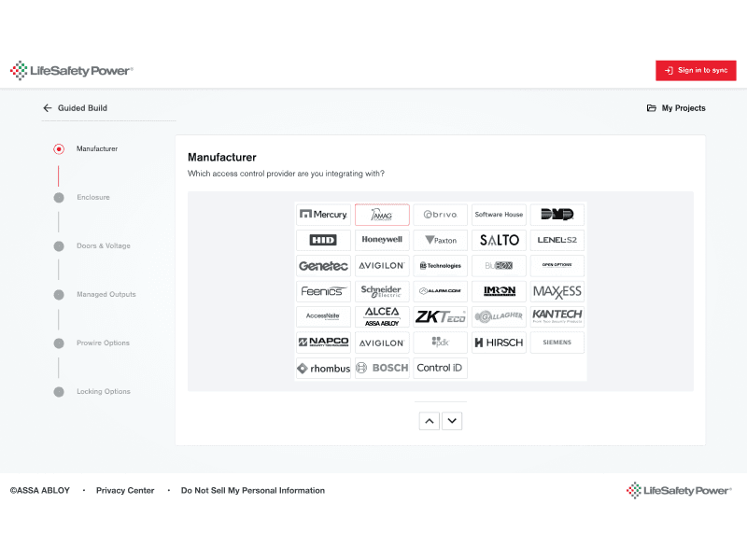This screenshot has width=747, height=560.
Task: Select the Mercury manufacturer logo
Action: pyautogui.click(x=323, y=215)
